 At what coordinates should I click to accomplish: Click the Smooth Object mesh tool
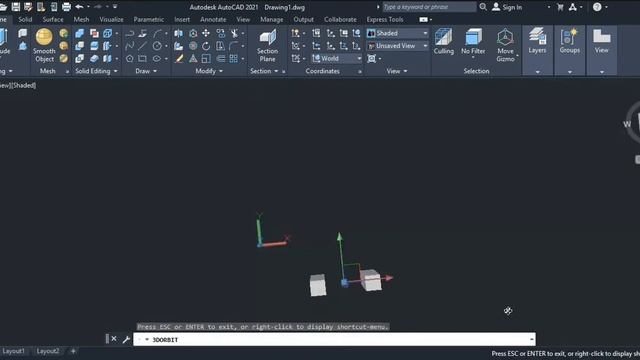pos(44,45)
